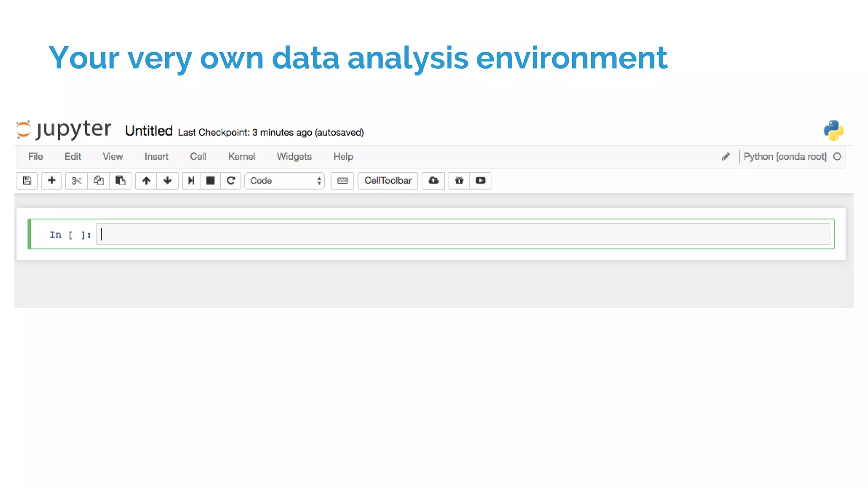Click the kernel idle circle indicator

coord(837,157)
